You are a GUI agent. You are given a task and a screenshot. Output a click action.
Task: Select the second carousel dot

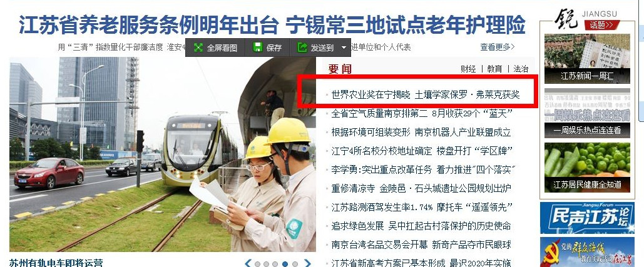click(x=267, y=264)
